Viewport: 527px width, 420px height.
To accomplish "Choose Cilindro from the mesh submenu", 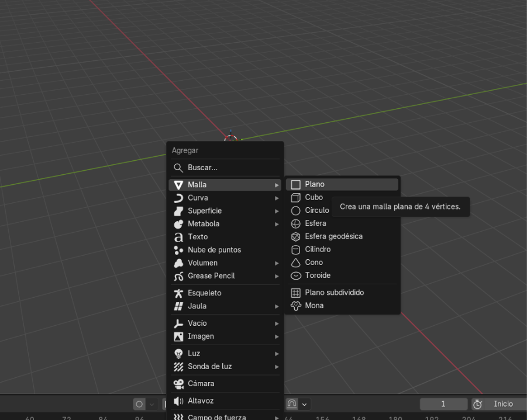I will tap(318, 250).
